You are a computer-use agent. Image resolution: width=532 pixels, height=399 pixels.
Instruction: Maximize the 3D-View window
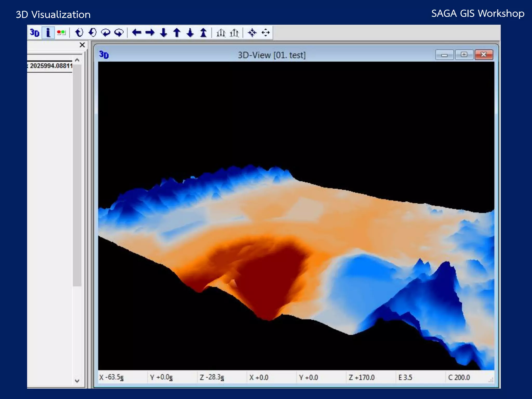464,55
